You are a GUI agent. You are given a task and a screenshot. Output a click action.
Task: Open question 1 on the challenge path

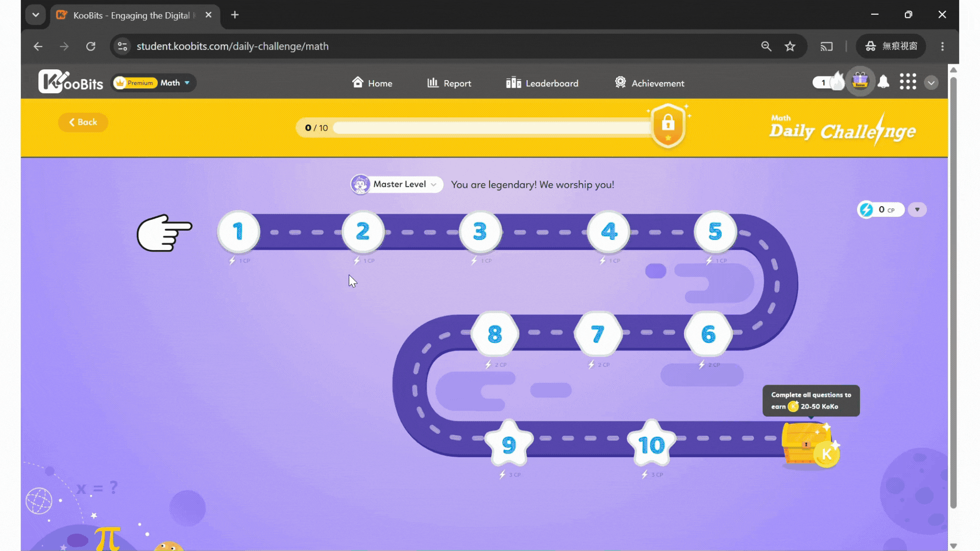click(x=238, y=232)
